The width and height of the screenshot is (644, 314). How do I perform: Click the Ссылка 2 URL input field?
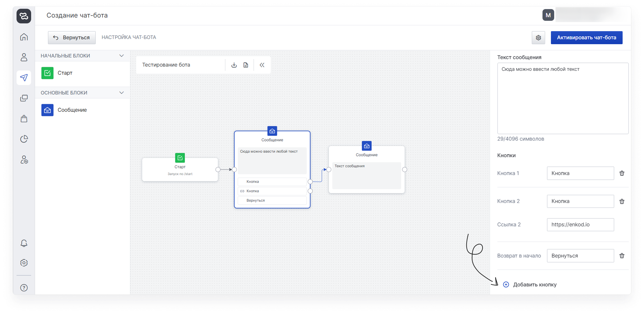[x=580, y=225]
